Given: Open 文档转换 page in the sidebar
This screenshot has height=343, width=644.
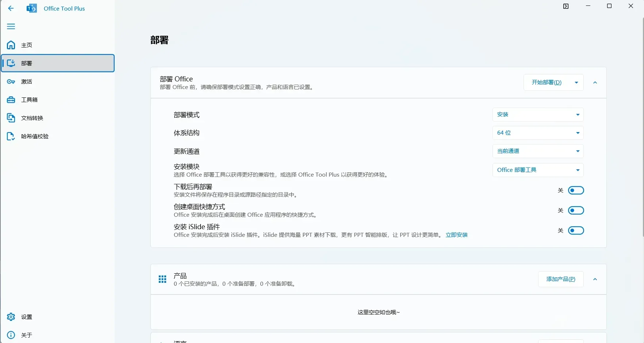Looking at the screenshot, I should tap(58, 118).
